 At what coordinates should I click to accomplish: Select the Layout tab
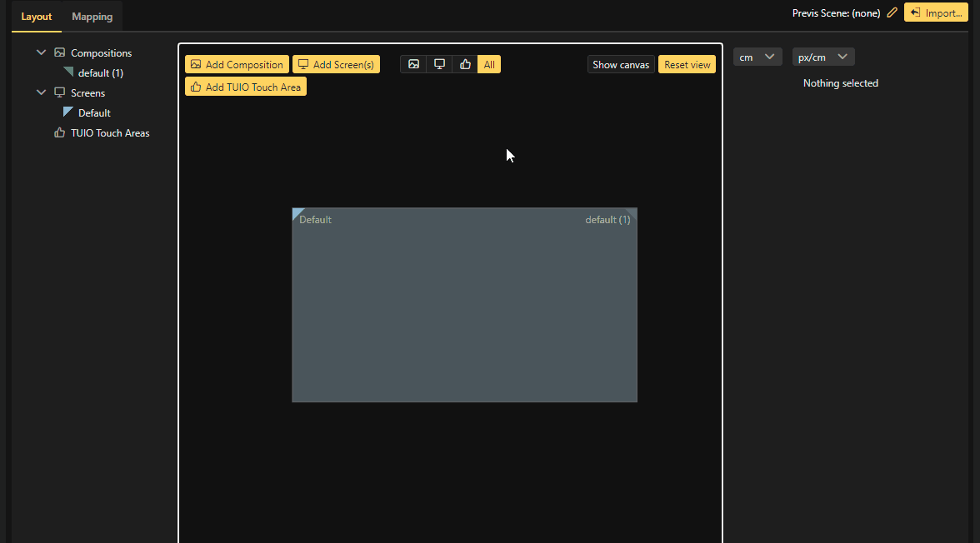tap(36, 17)
